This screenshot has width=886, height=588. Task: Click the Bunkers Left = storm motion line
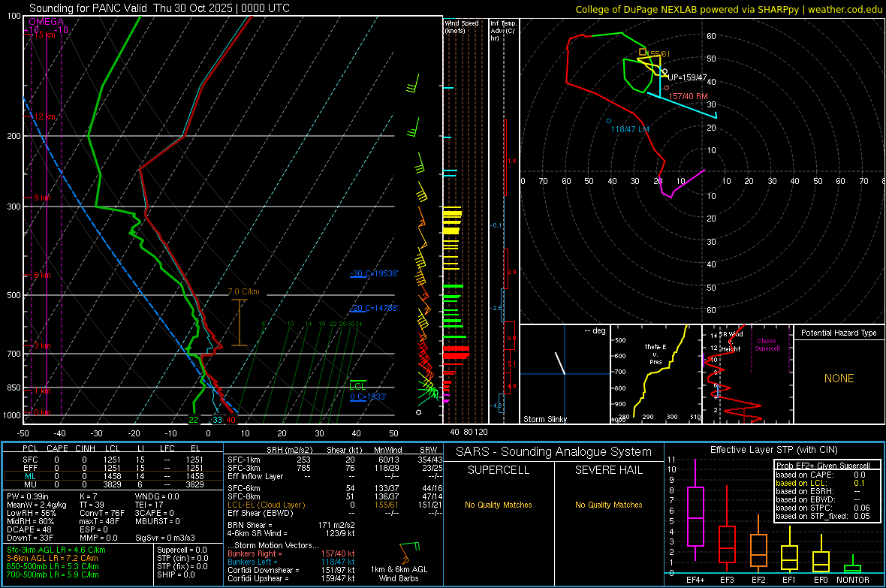[291, 562]
